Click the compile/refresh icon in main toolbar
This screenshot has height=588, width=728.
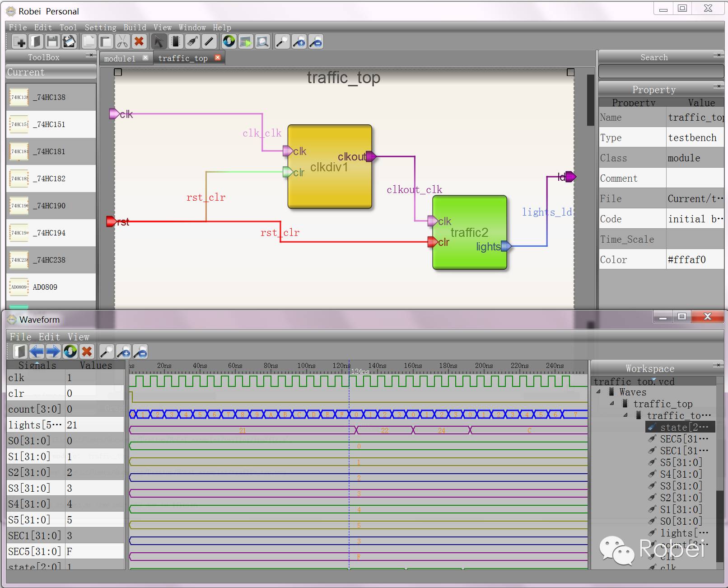click(x=229, y=42)
